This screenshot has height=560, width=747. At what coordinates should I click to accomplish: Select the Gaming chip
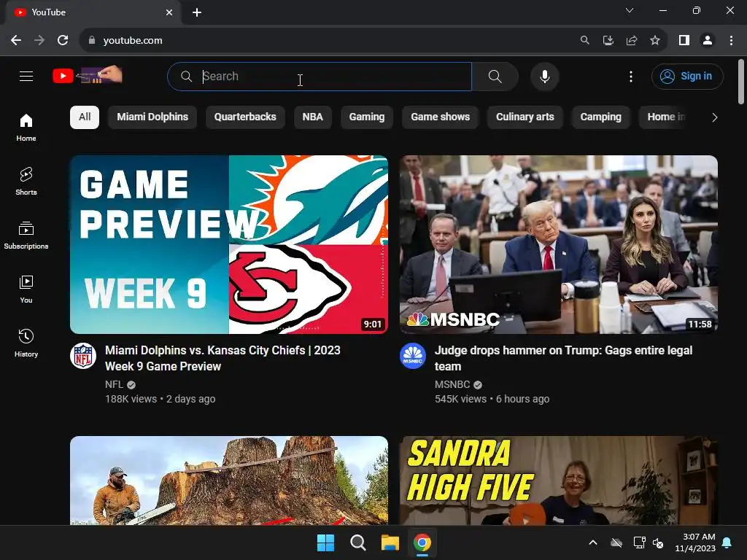click(x=367, y=117)
